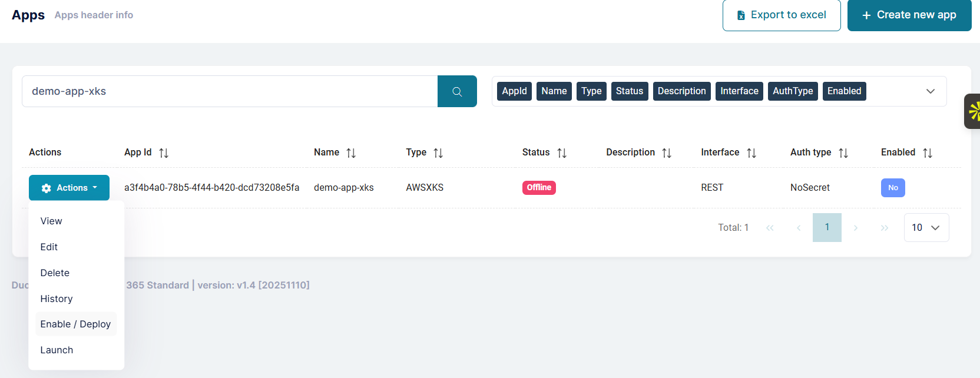Toggle the Actions dropdown button

click(69, 188)
